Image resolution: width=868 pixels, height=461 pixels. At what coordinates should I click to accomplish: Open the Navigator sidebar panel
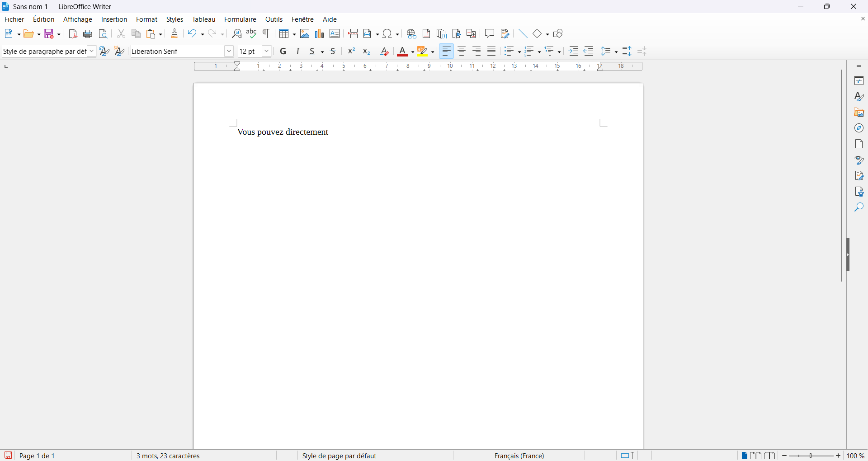click(x=859, y=128)
